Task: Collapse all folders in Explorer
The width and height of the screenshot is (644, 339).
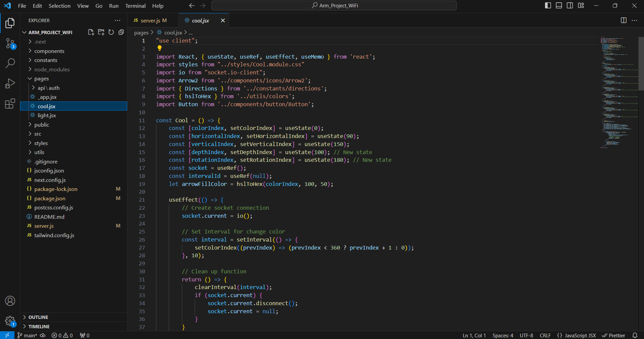Action: [121, 32]
